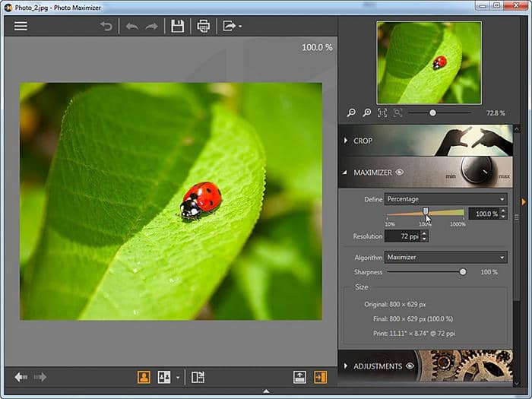Viewport: 532px width, 399px height.
Task: Click the revert arrow icon in toolbar
Action: pos(106,26)
